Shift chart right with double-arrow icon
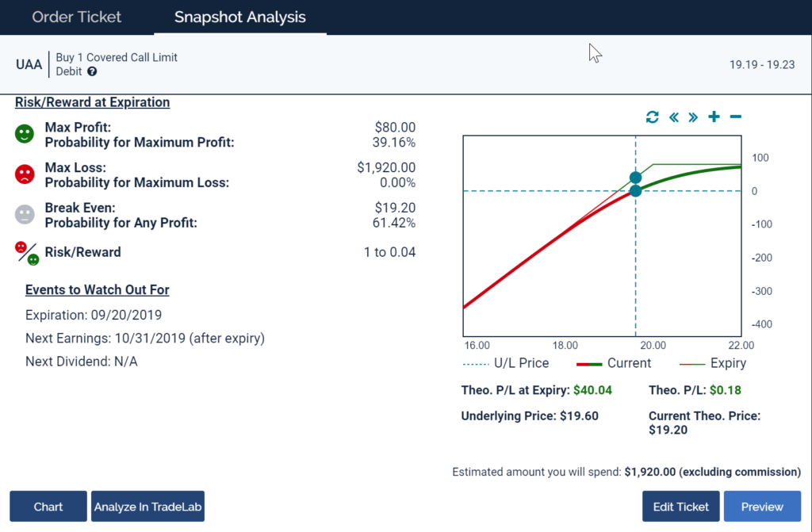This screenshot has width=812, height=532. [x=693, y=117]
